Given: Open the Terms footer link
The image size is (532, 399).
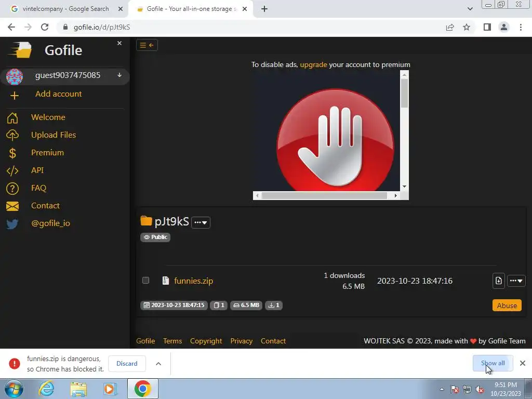Looking at the screenshot, I should (172, 341).
